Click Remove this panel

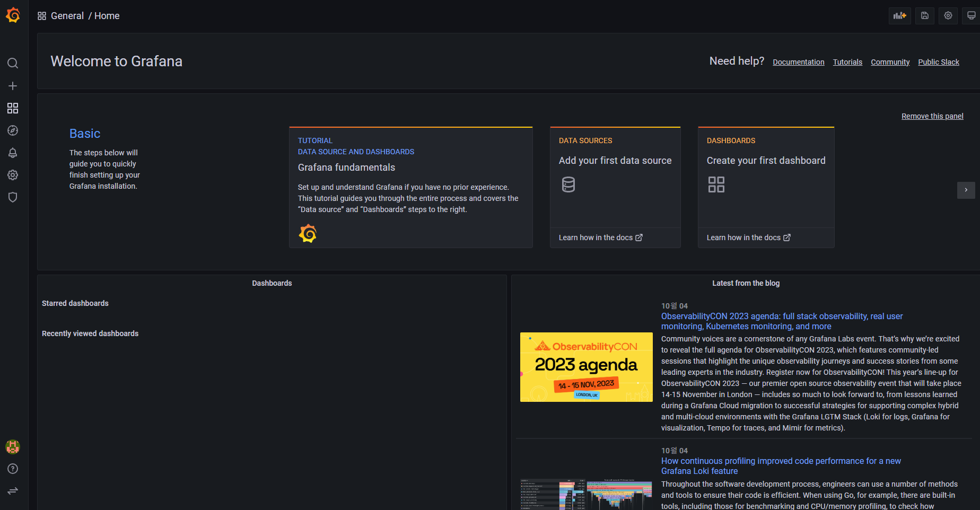(932, 116)
